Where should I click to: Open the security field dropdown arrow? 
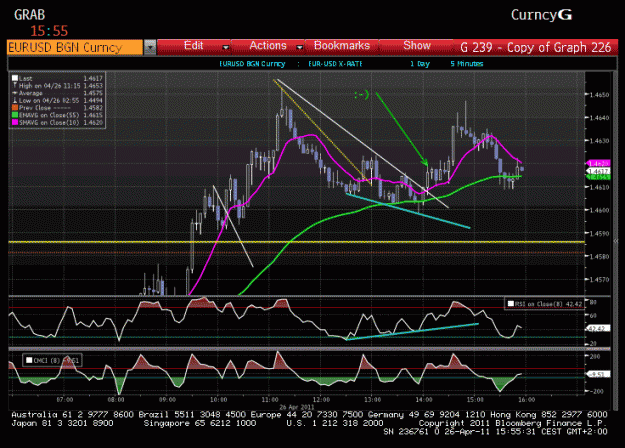(x=150, y=47)
